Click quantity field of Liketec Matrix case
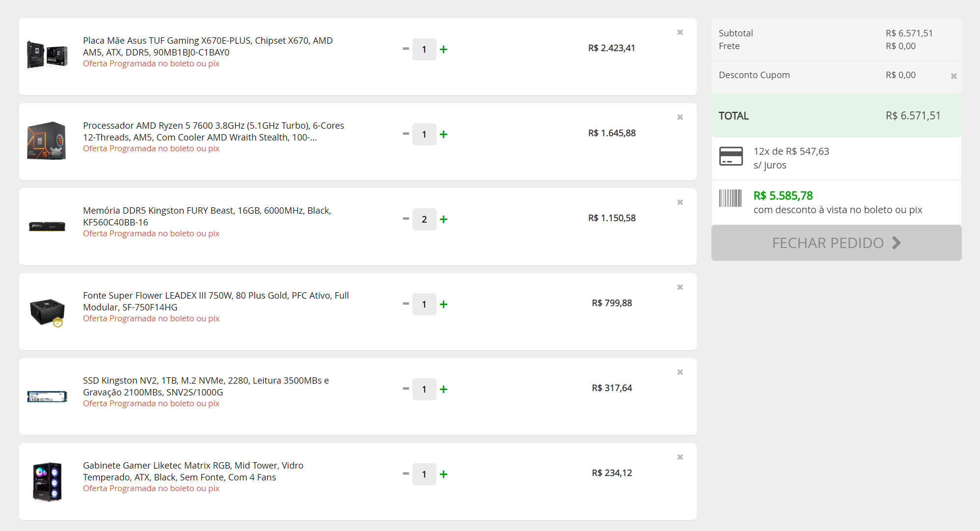Image resolution: width=980 pixels, height=531 pixels. [x=424, y=474]
